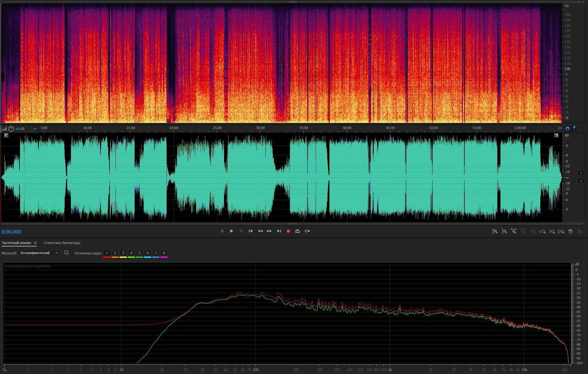The image size is (588, 374).
Task: Click hold frame button 5
Action: point(139,253)
